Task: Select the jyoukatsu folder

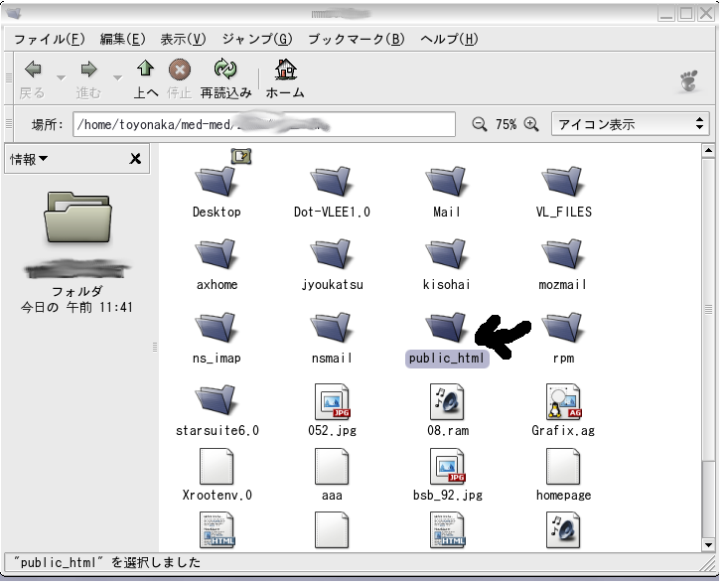Action: pyautogui.click(x=332, y=253)
